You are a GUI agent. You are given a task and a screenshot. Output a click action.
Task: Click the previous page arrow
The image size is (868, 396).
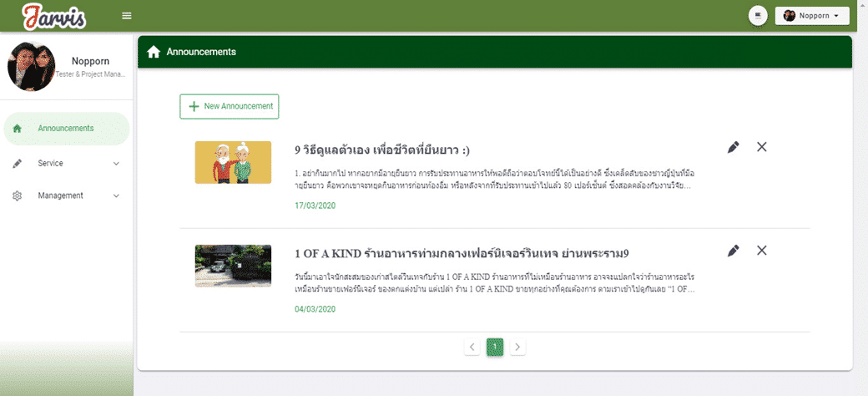click(472, 346)
